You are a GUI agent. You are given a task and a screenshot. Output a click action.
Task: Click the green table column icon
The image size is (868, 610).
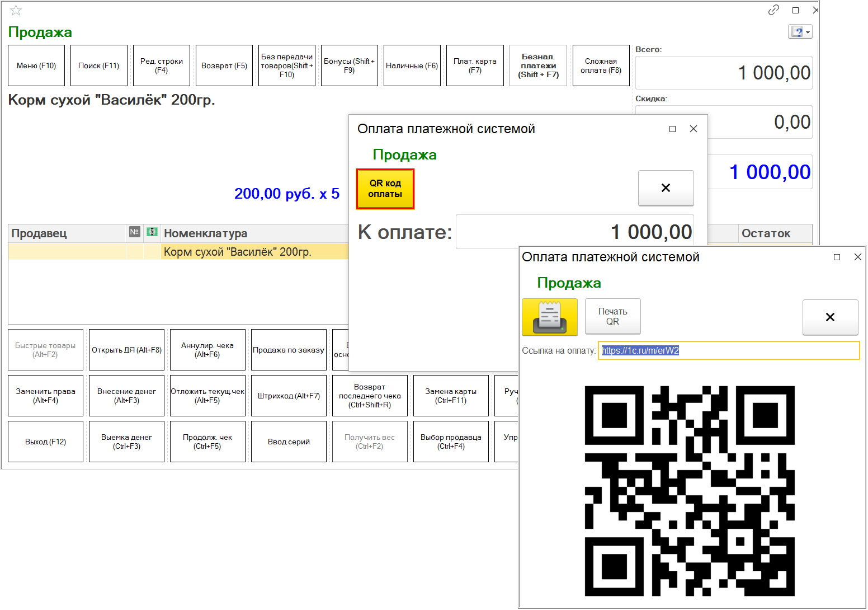click(152, 232)
